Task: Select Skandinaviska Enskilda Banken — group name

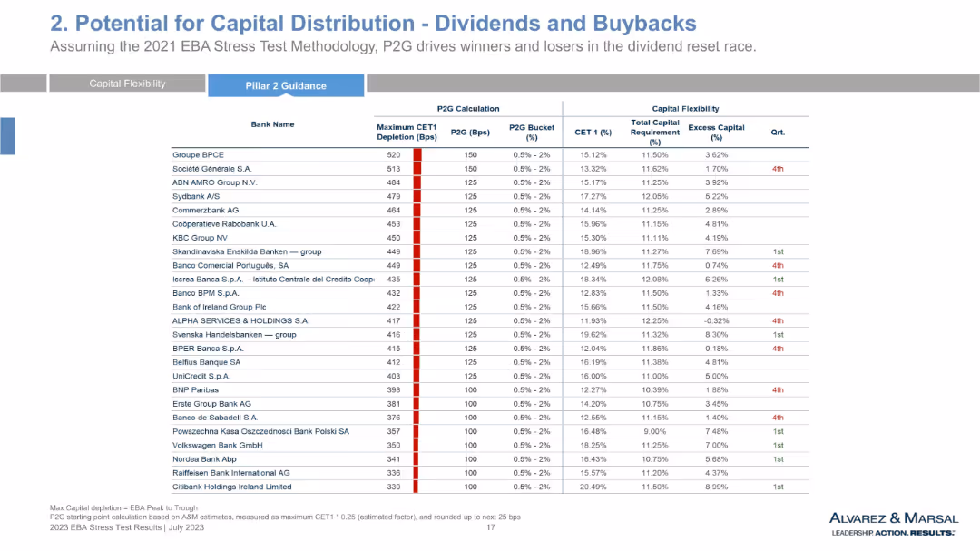Action: click(247, 251)
